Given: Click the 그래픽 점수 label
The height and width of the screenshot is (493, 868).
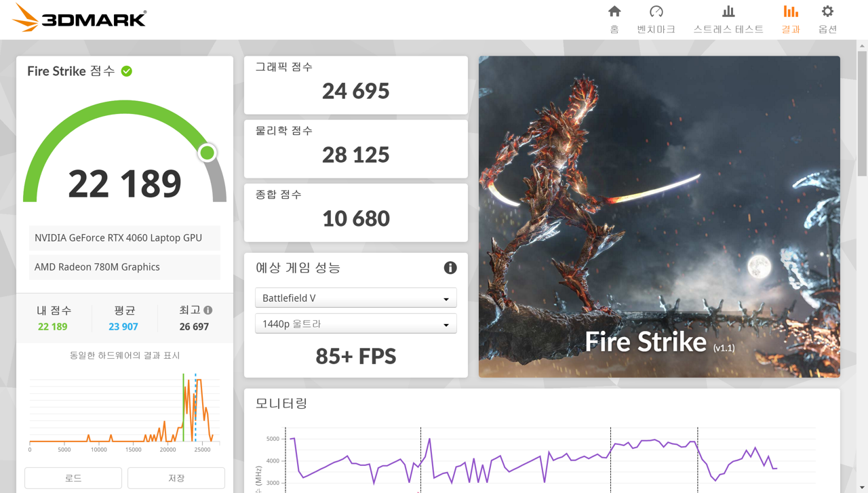Looking at the screenshot, I should point(284,67).
